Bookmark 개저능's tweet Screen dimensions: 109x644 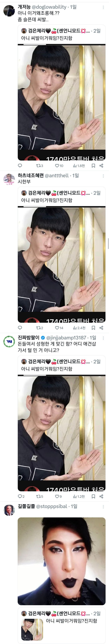[x=93, y=165]
